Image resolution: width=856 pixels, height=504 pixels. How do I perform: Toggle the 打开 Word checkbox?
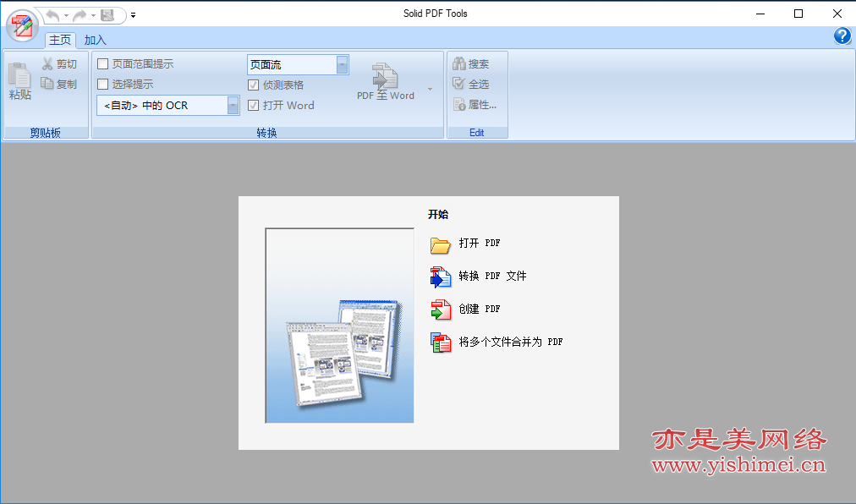click(253, 106)
